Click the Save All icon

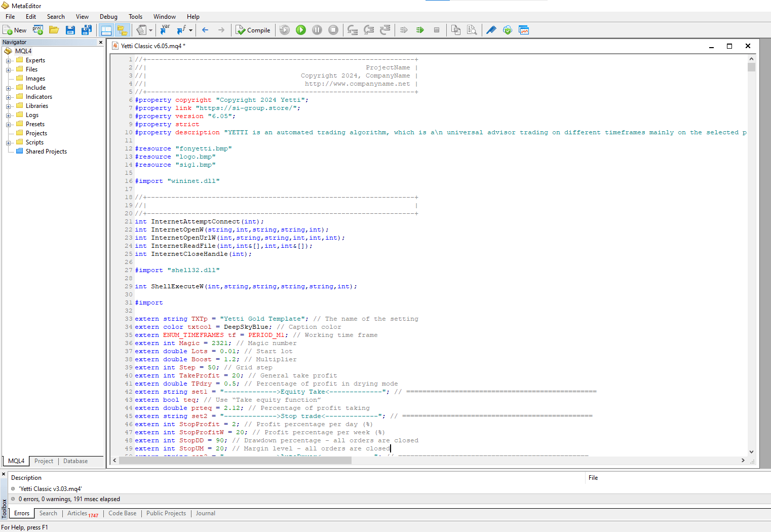[x=87, y=30]
